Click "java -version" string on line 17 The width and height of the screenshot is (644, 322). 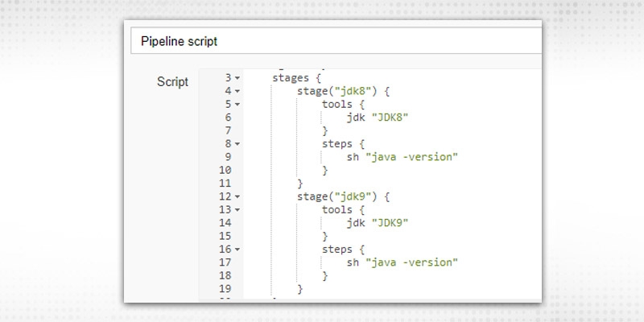point(411,262)
